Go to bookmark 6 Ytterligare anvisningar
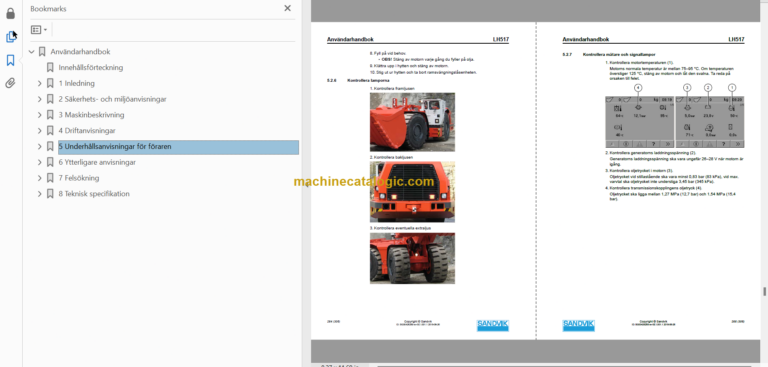The width and height of the screenshot is (768, 367). 97,162
